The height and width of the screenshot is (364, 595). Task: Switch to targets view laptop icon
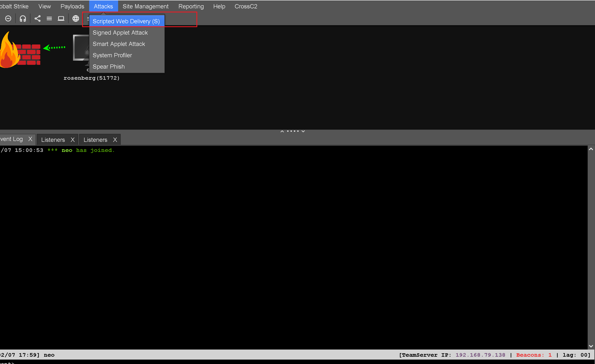pyautogui.click(x=61, y=18)
